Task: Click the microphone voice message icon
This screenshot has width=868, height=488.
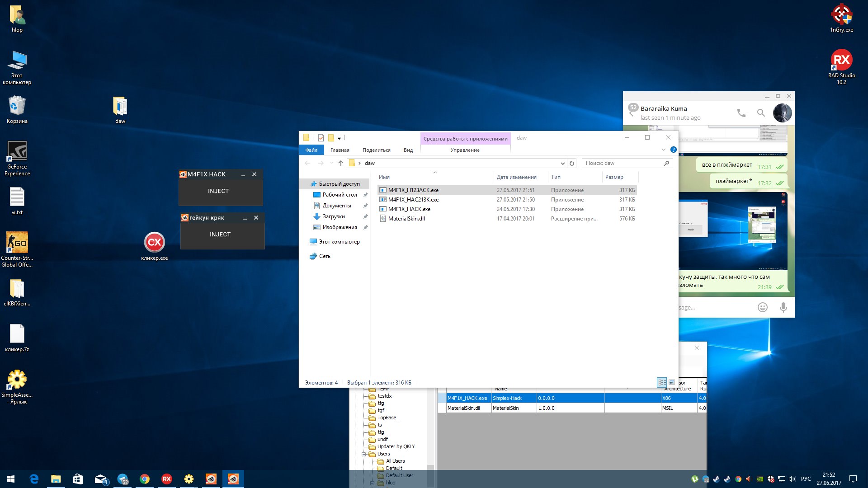Action: click(783, 307)
